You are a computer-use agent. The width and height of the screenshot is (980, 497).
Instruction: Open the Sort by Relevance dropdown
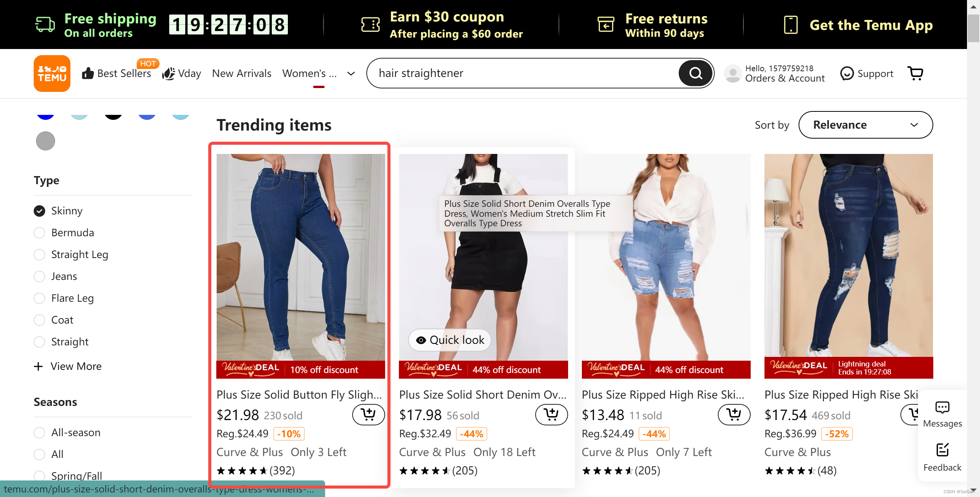866,125
